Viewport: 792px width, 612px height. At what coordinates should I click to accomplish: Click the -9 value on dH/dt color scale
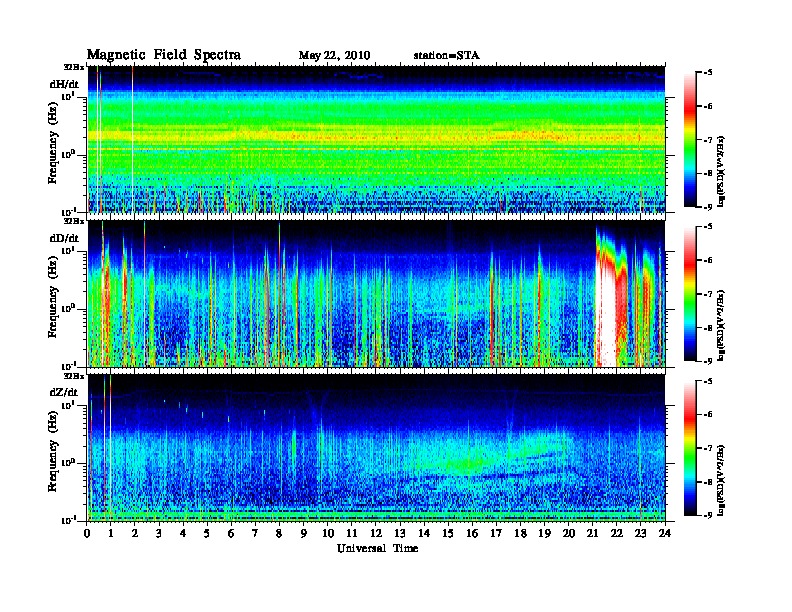point(708,207)
